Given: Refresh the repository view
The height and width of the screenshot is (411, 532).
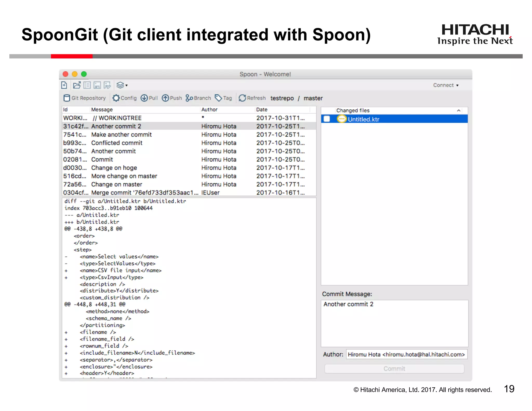Looking at the screenshot, I should [x=252, y=98].
